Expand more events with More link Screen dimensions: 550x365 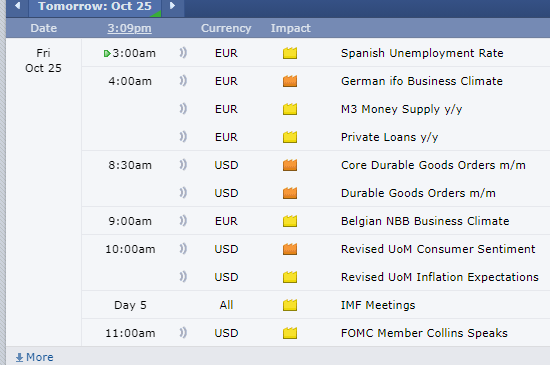pos(34,357)
